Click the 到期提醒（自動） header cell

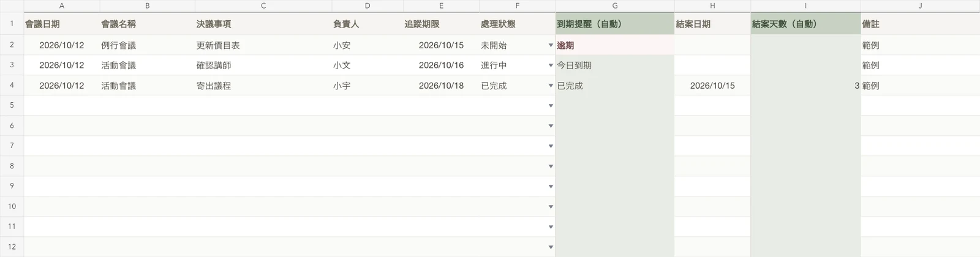(615, 24)
